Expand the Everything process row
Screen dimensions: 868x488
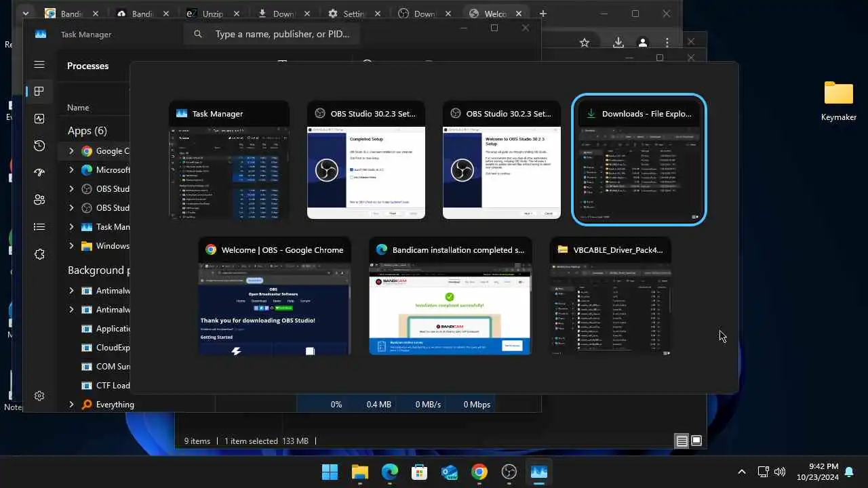pyautogui.click(x=71, y=405)
